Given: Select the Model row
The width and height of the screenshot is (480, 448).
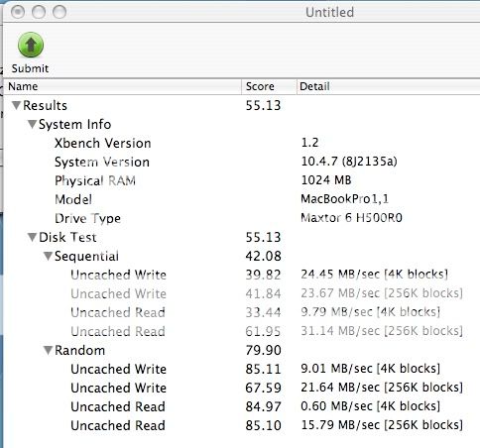Looking at the screenshot, I should pos(242,199).
